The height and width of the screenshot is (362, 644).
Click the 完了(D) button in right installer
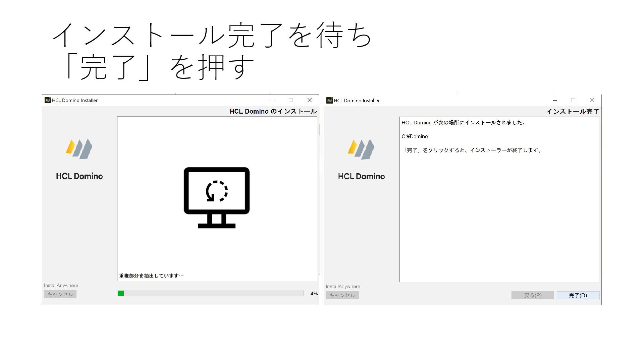[578, 295]
